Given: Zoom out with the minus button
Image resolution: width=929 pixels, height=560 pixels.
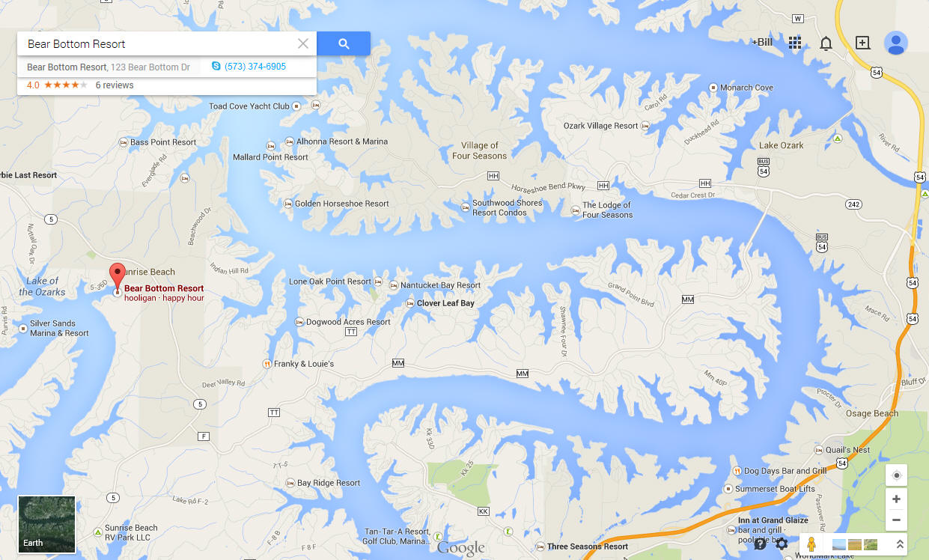Looking at the screenshot, I should coord(896,520).
